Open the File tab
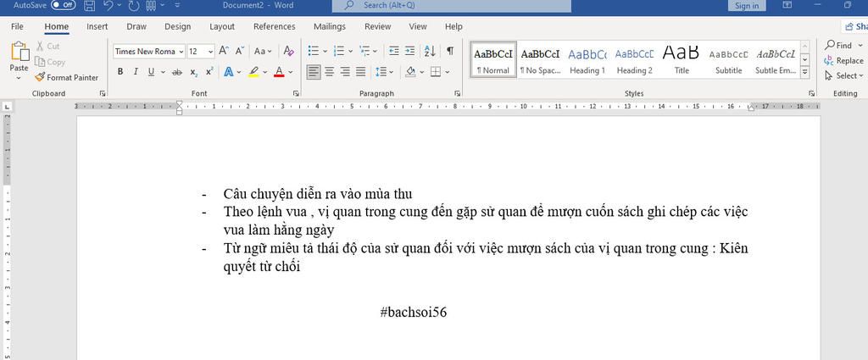 17,26
